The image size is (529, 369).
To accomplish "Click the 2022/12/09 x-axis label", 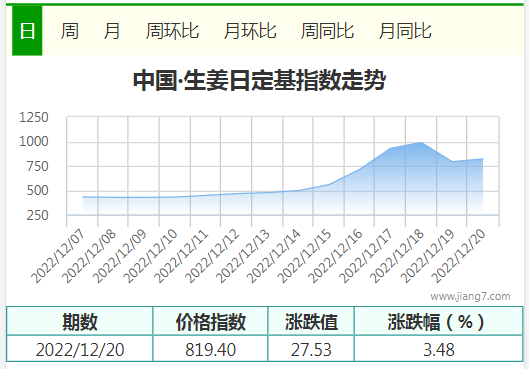I will 119,256.
